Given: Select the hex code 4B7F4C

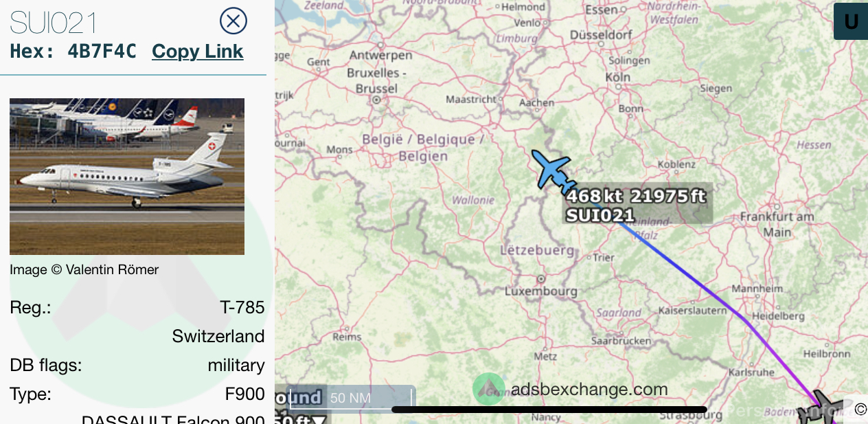Looking at the screenshot, I should pos(102,52).
